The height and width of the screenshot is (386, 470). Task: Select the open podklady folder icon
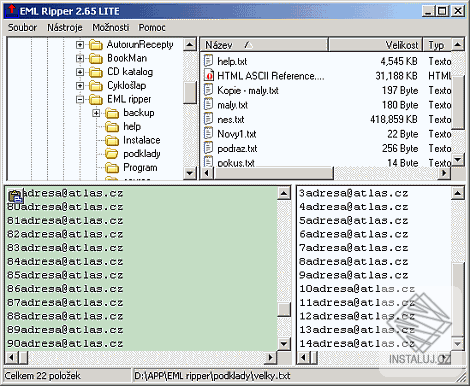pyautogui.click(x=112, y=154)
